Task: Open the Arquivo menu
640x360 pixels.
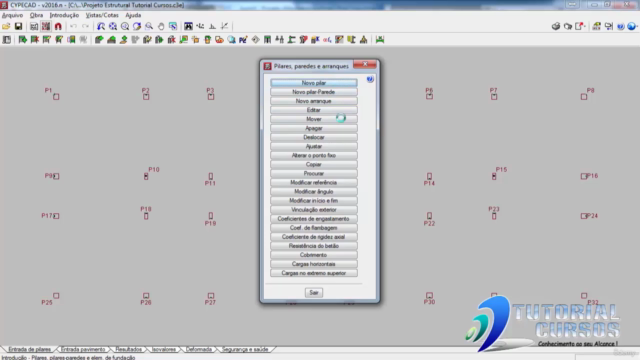Action: 13,15
